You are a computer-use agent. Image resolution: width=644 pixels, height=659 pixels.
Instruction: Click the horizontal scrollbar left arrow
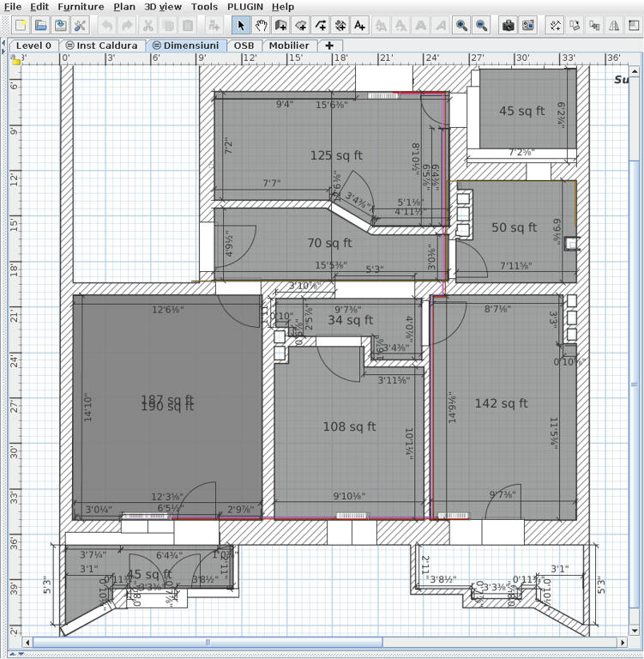coord(27,642)
